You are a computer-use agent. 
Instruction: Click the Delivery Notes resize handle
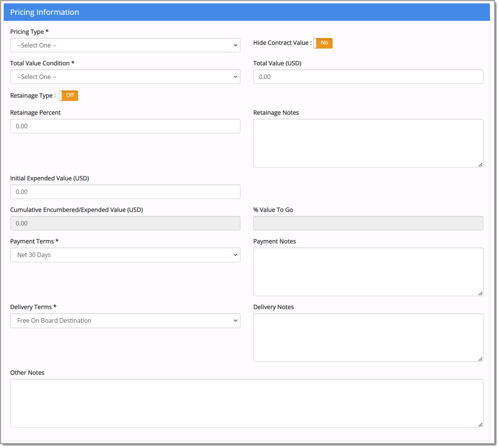480,359
